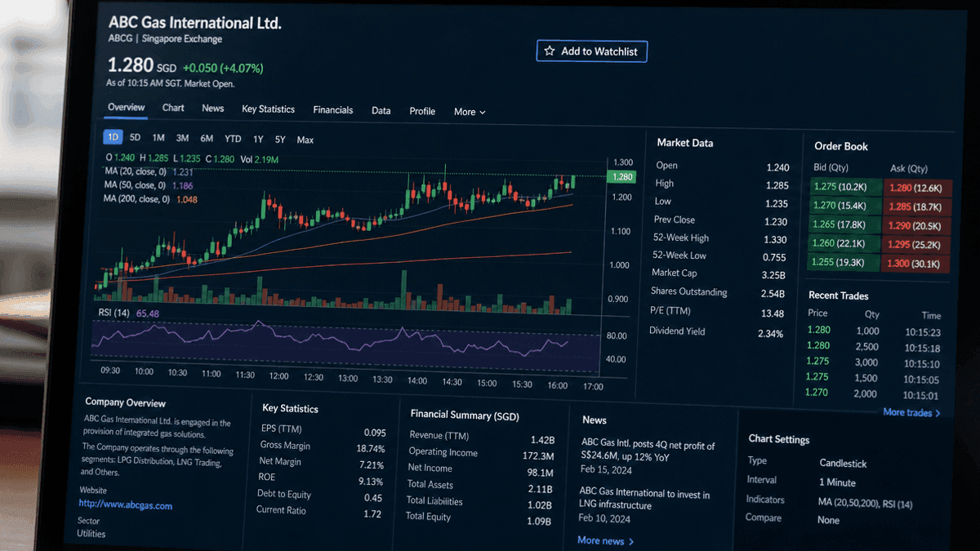Select the 3M chart range
980x551 pixels.
(x=183, y=139)
